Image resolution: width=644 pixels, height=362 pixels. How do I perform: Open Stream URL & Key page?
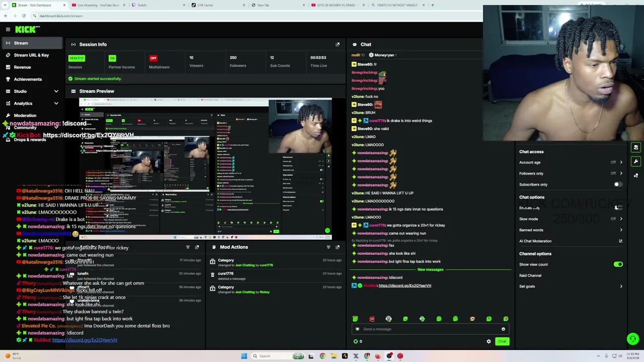31,55
